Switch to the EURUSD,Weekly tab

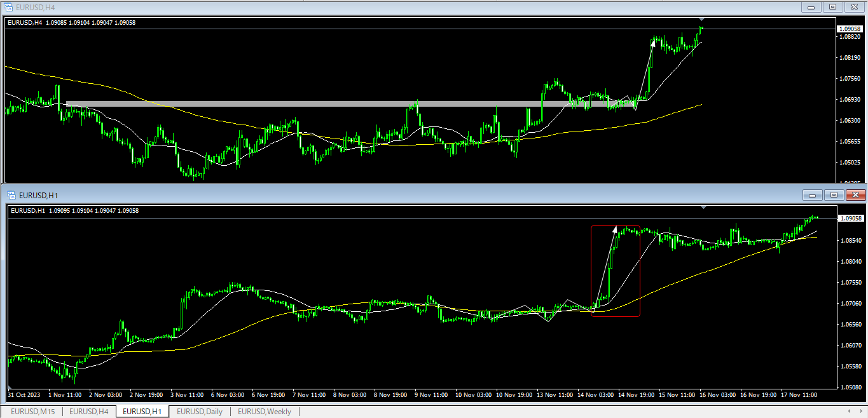pyautogui.click(x=264, y=412)
